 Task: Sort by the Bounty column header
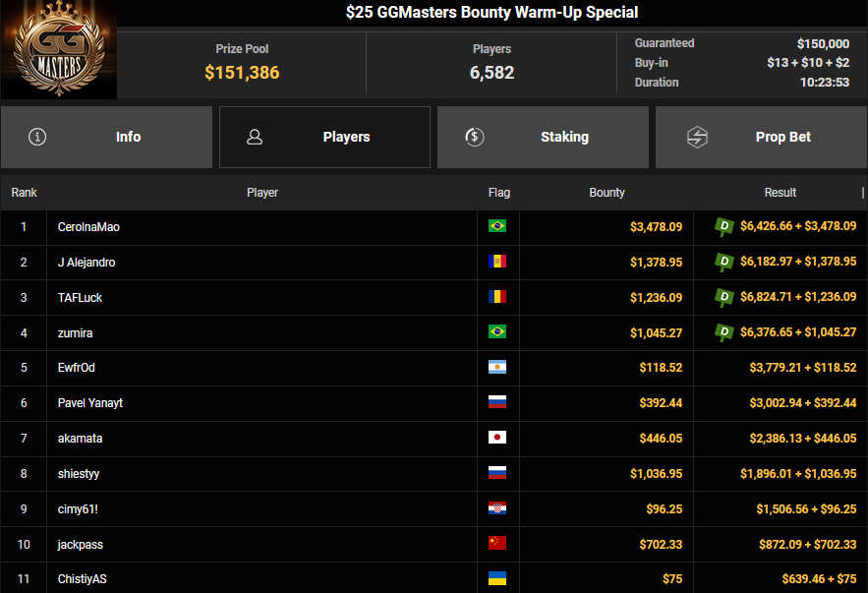pos(607,193)
